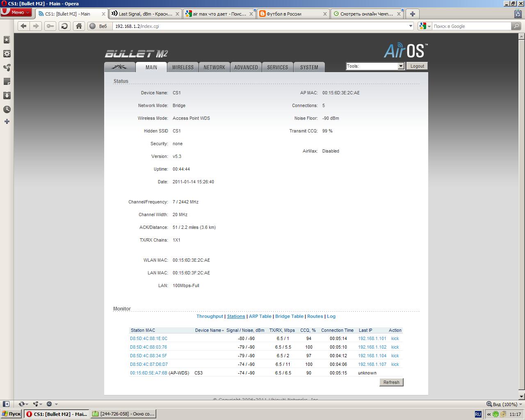
Task: Open AP-WDS station 00:15:6D:5E:A7:6B
Action: 148,373
